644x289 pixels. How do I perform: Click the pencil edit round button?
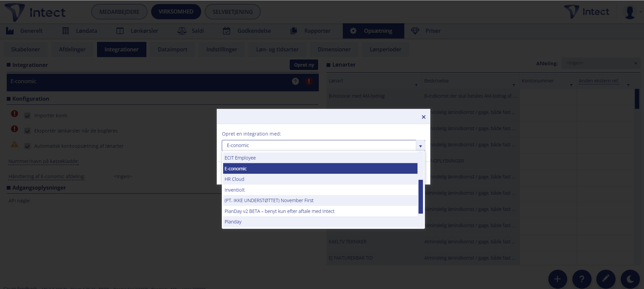click(x=606, y=279)
